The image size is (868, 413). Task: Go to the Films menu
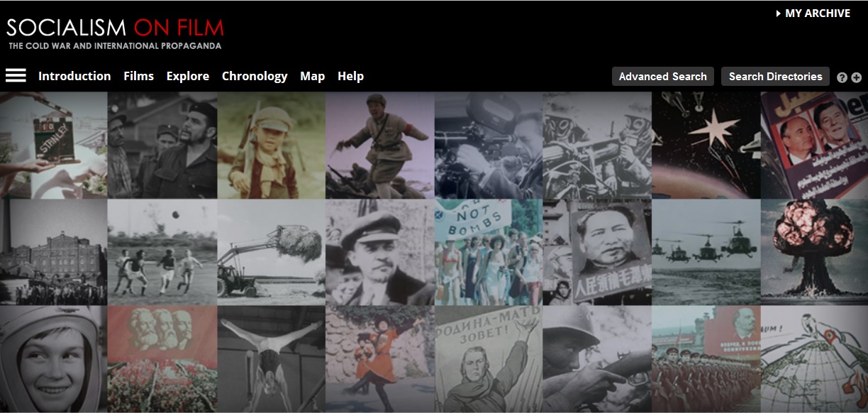138,76
